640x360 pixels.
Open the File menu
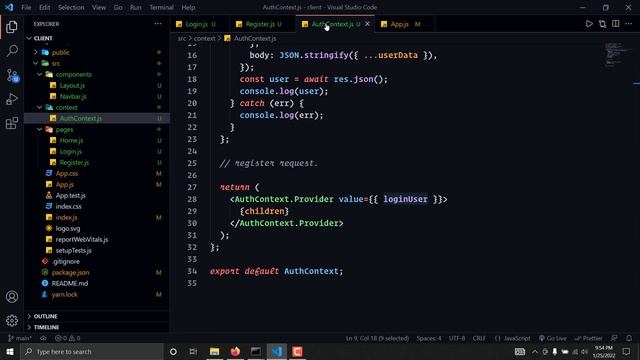pyautogui.click(x=26, y=7)
